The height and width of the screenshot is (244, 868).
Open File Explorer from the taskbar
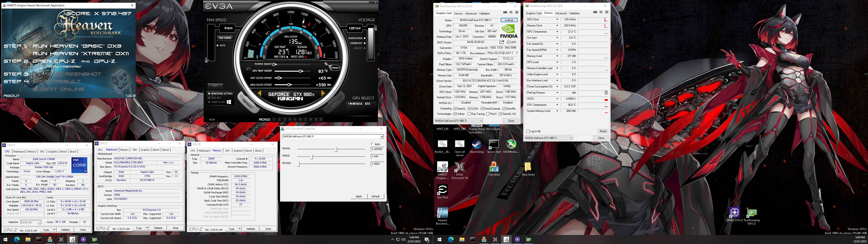pos(28,240)
